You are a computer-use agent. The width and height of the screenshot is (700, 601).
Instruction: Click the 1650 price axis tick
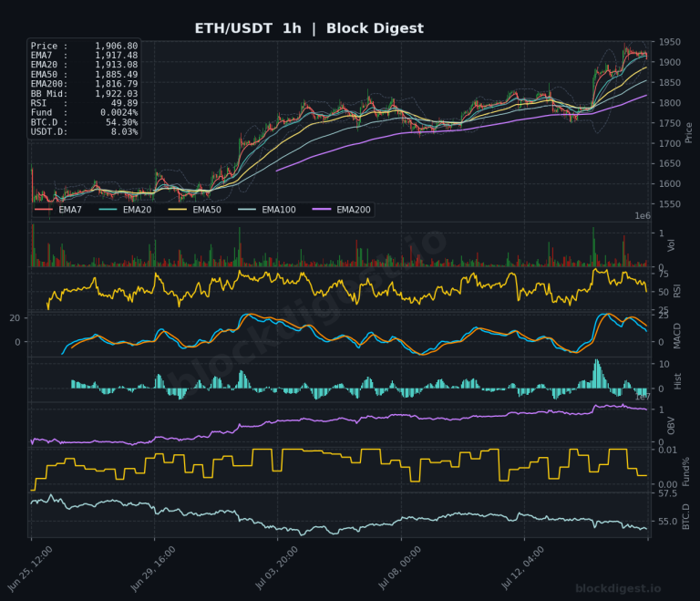tap(670, 163)
